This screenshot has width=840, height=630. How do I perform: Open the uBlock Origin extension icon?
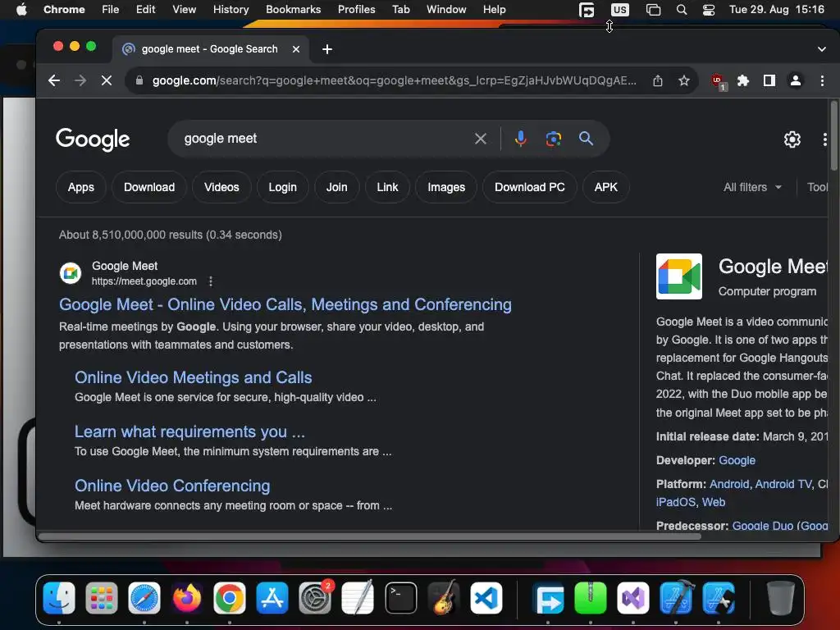coord(718,81)
